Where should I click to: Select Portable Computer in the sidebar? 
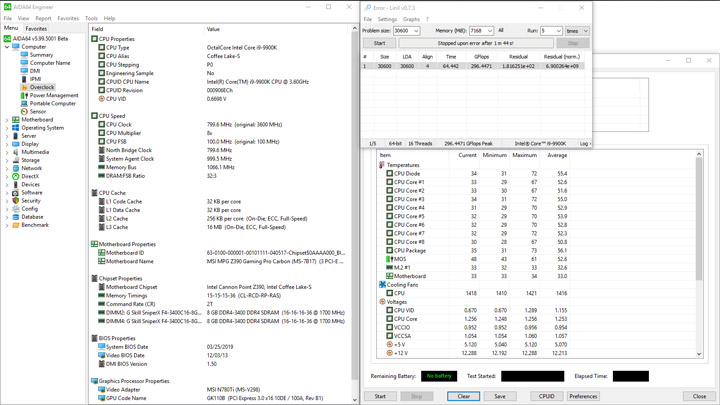click(52, 103)
